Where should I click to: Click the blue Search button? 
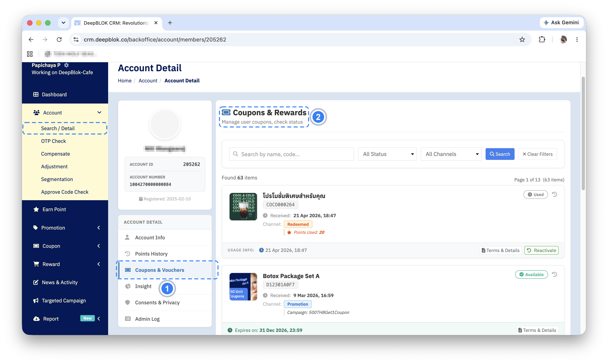click(500, 154)
